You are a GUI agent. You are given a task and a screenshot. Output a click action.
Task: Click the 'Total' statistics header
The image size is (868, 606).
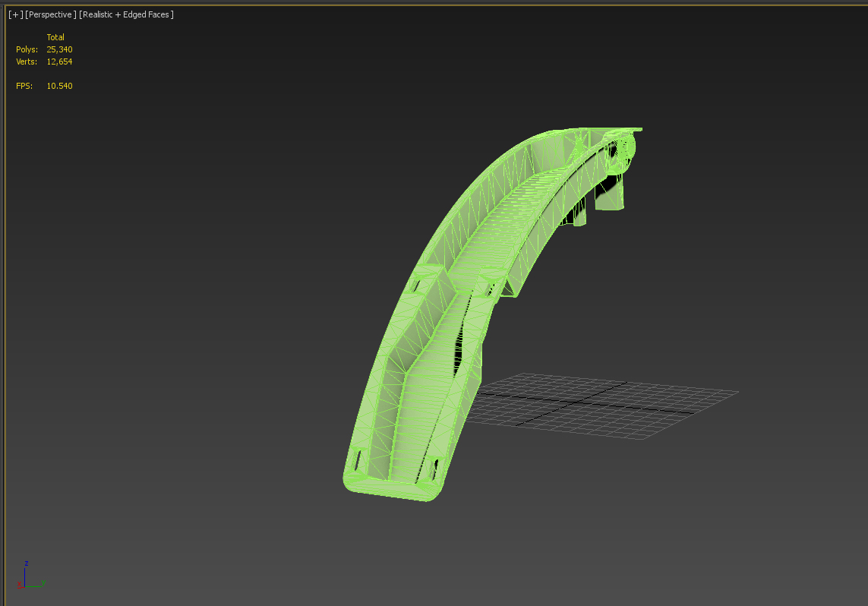(x=55, y=38)
